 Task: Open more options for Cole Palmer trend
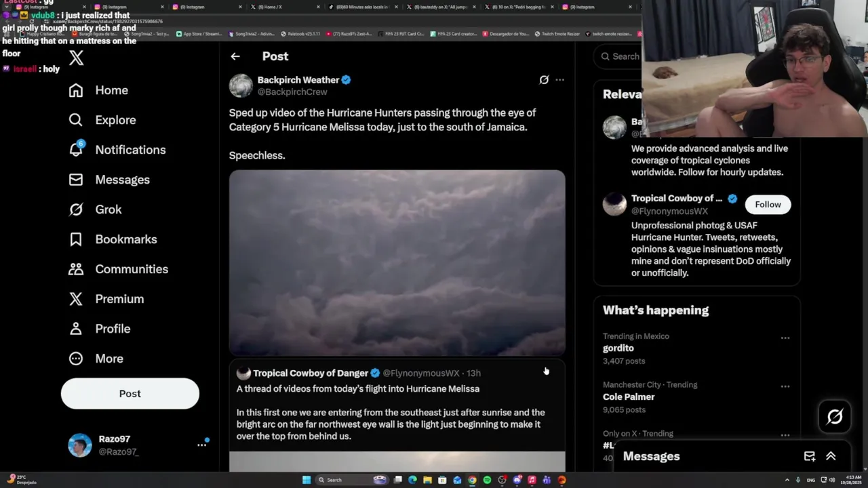(x=785, y=386)
